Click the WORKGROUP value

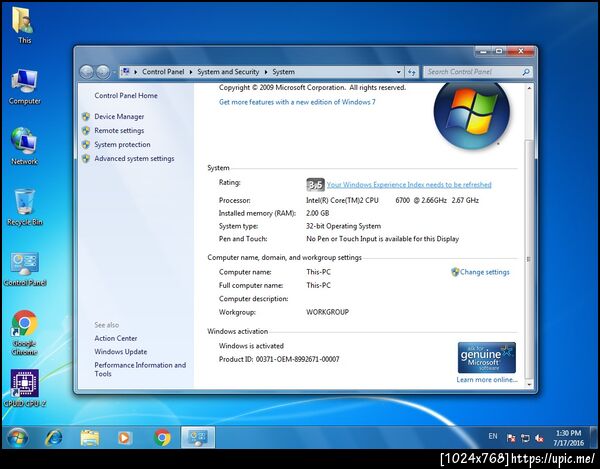pos(328,312)
